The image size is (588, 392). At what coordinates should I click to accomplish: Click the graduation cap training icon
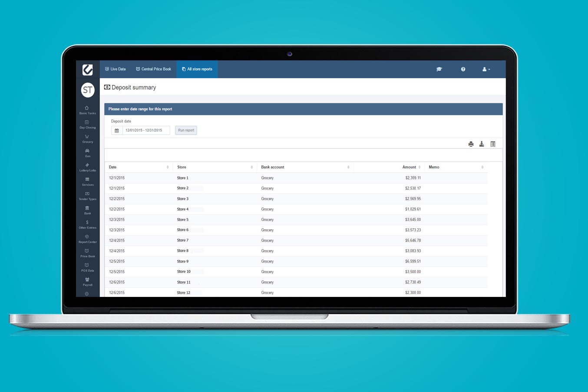439,69
